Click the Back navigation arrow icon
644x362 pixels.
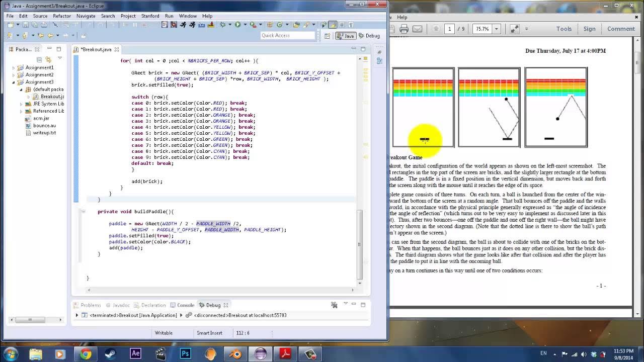[x=50, y=35]
